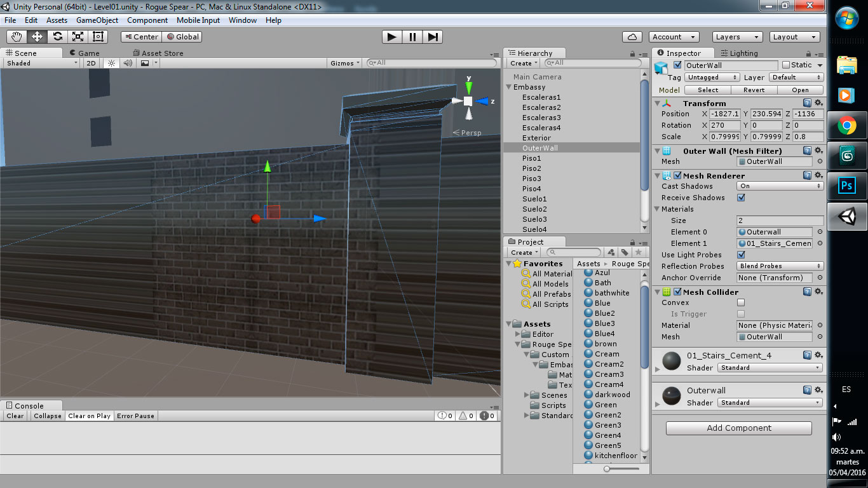Image resolution: width=868 pixels, height=488 pixels.
Task: Click the Step frame button
Action: point(432,37)
